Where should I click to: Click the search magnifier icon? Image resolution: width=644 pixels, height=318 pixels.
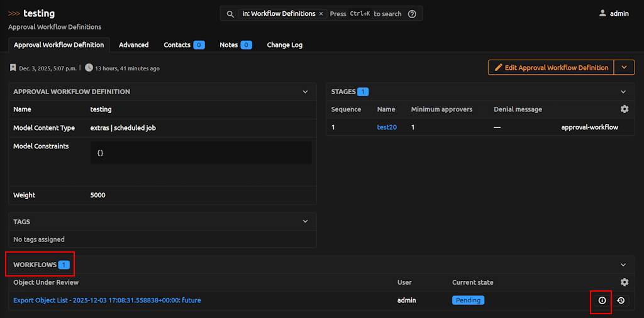(230, 14)
